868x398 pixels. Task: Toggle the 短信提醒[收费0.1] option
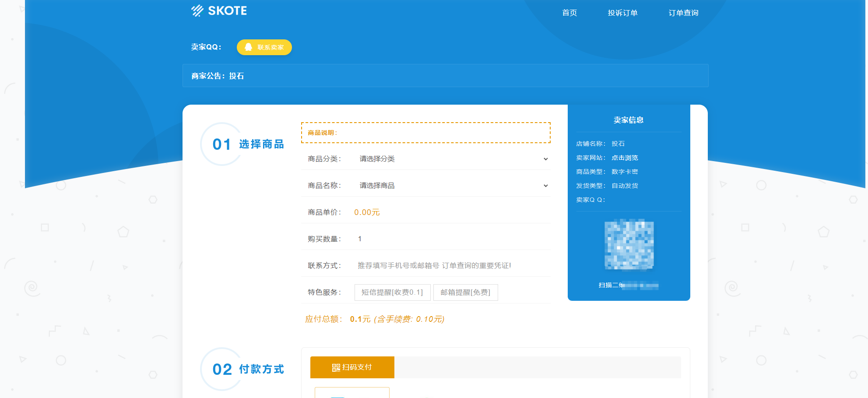click(392, 292)
